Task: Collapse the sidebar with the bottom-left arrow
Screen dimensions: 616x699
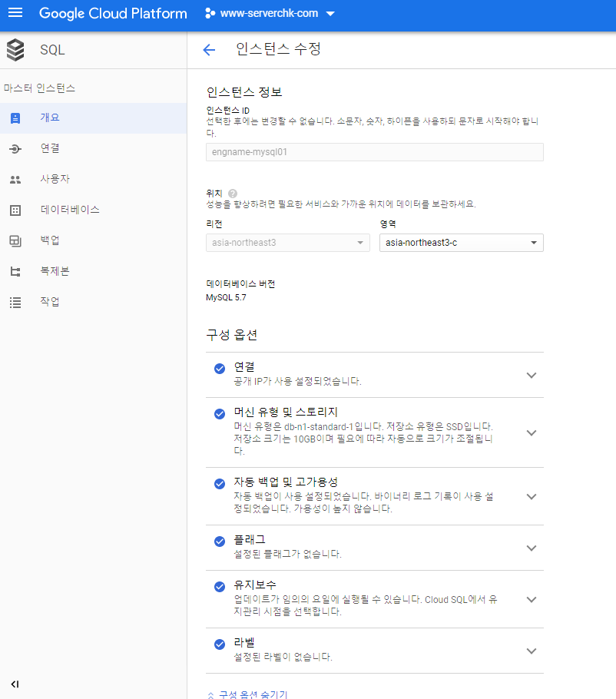Action: (14, 683)
